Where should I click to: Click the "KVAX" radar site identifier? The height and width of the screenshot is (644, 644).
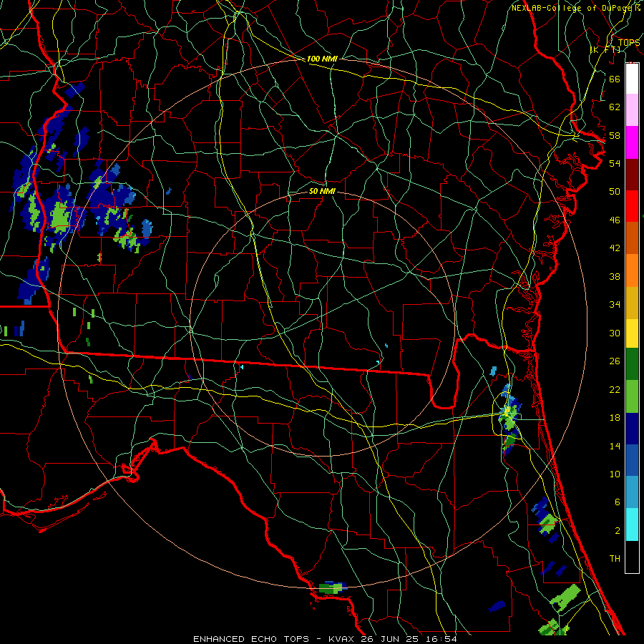click(x=341, y=639)
